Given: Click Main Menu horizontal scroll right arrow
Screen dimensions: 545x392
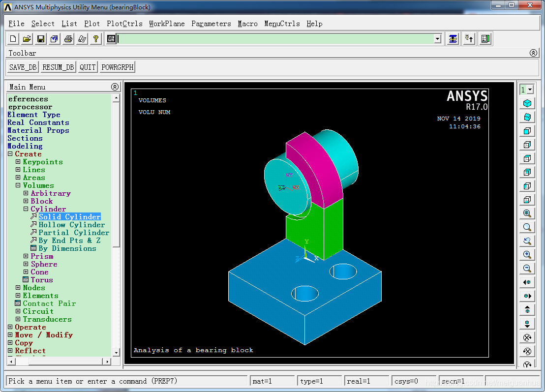Looking at the screenshot, I should tap(107, 362).
